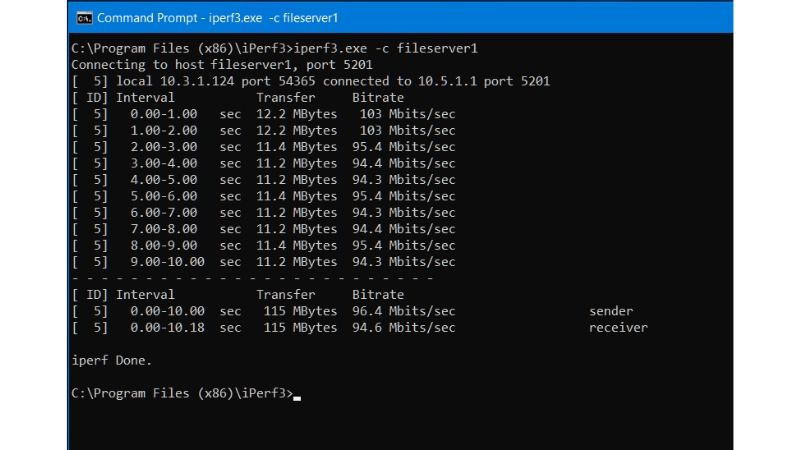Click the first 'Transfer' column header
Screen dimensions: 800x450
pos(286,97)
